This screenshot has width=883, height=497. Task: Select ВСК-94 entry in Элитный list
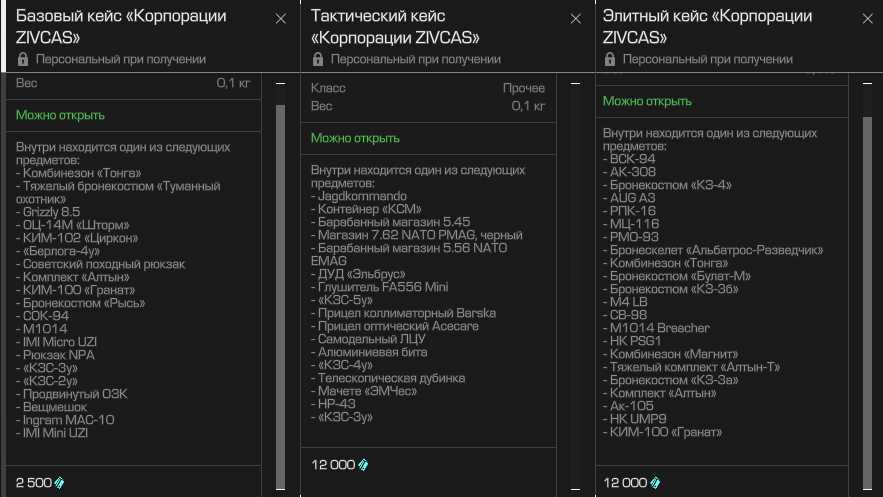click(x=632, y=159)
